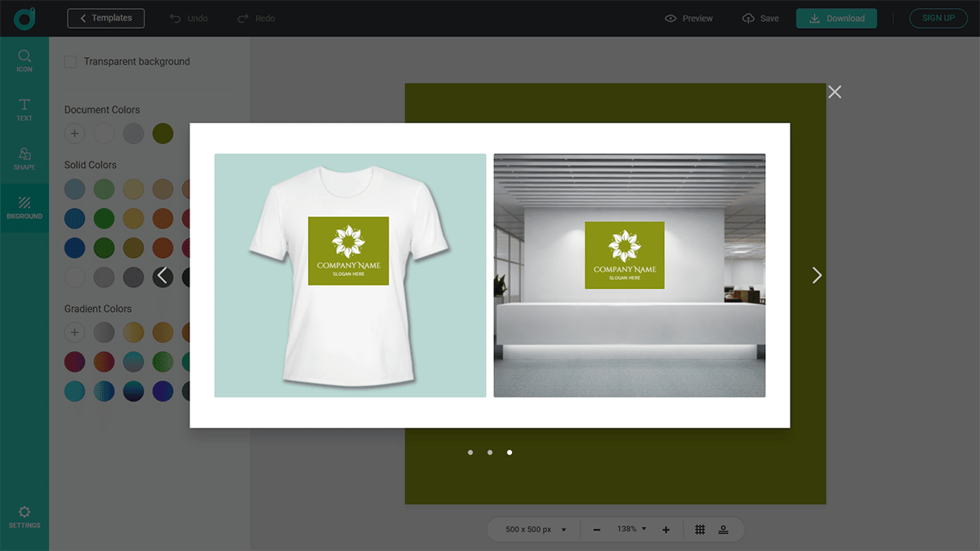Select the Text tool in sidebar
Screen dimensions: 980x551
pyautogui.click(x=24, y=109)
